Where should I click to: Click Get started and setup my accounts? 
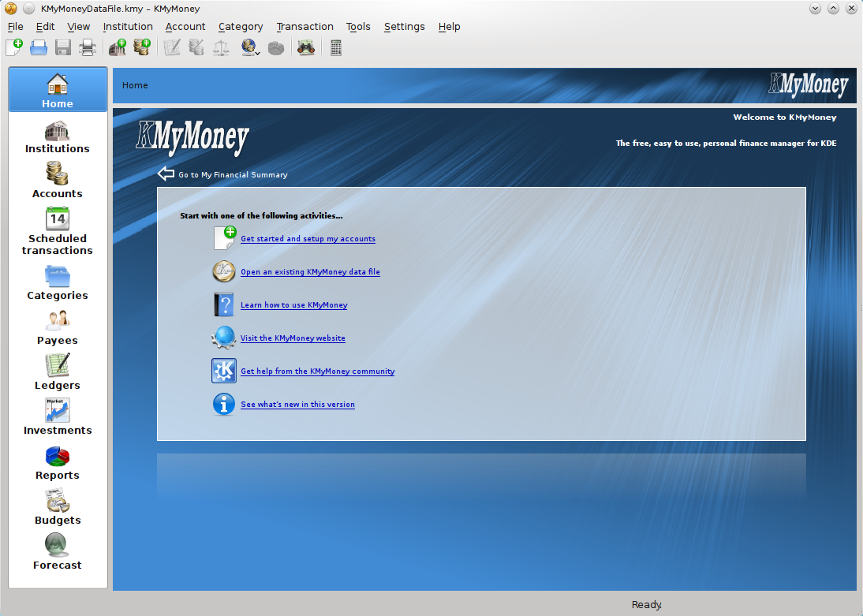point(308,238)
